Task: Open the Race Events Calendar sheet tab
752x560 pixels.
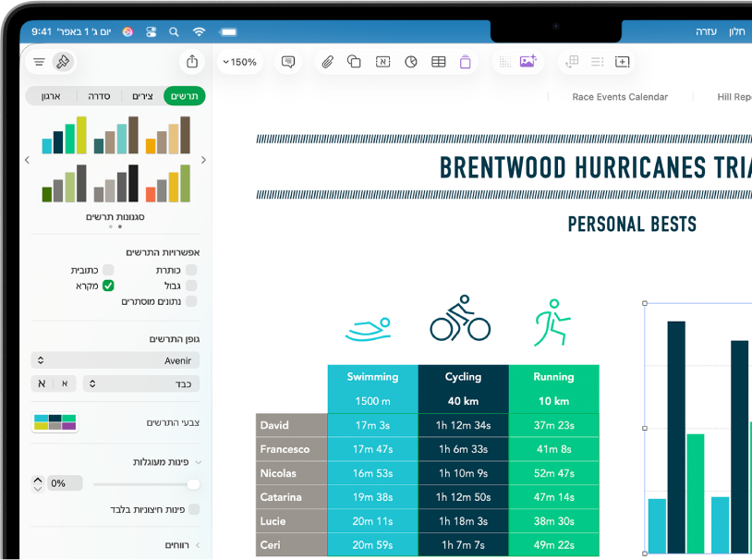Action: coord(620,97)
